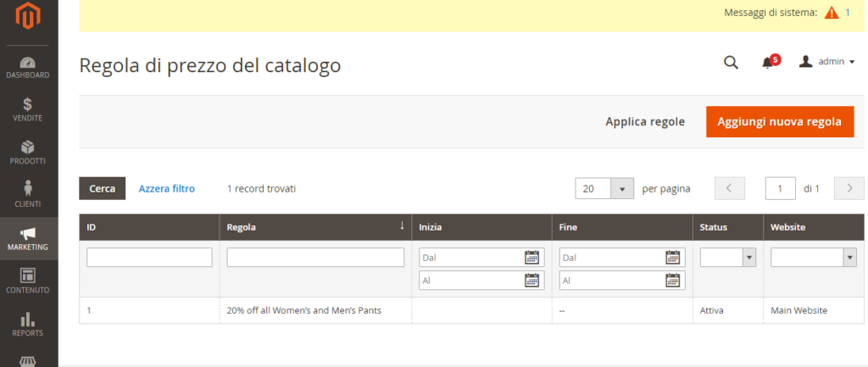
Task: Open the search magnifier icon
Action: (731, 62)
